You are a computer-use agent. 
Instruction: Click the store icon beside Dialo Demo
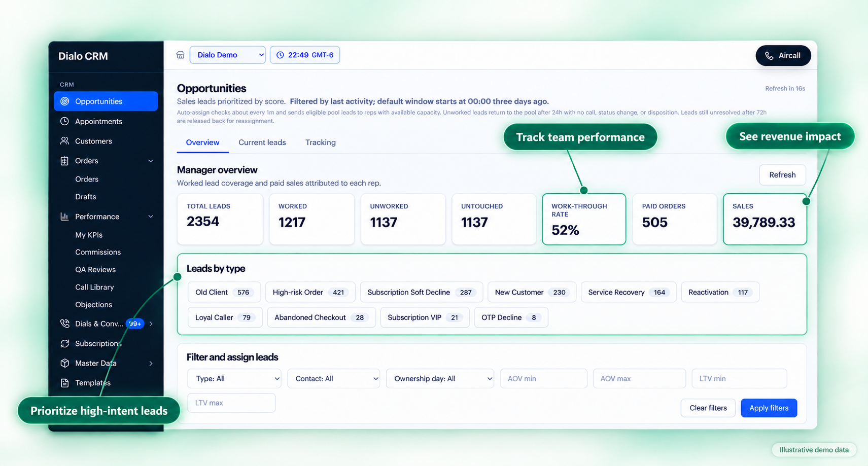(180, 55)
